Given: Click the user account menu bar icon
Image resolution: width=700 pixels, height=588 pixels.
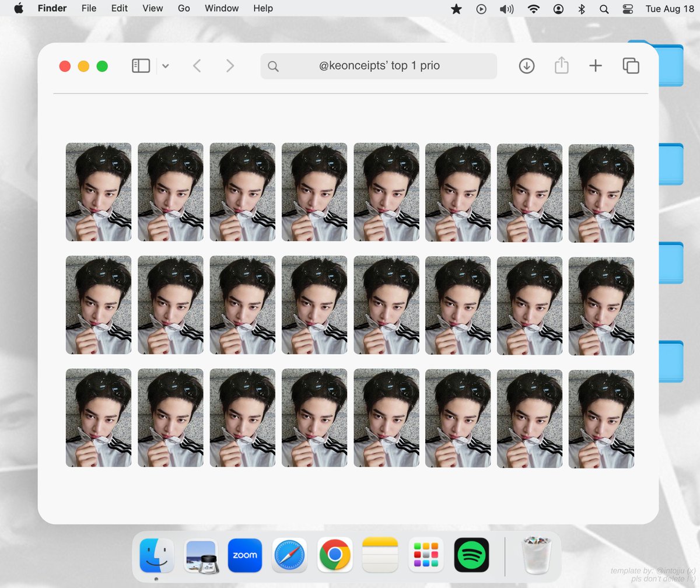Looking at the screenshot, I should (x=559, y=9).
